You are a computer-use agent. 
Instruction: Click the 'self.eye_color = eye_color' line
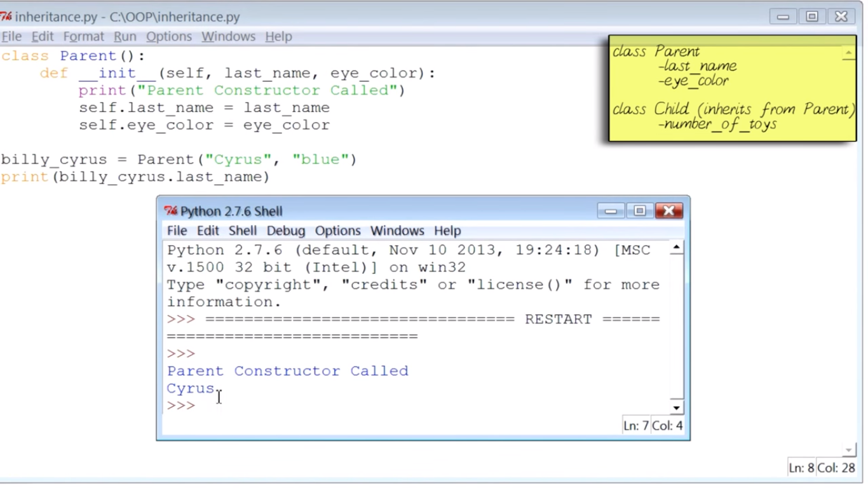(x=204, y=125)
